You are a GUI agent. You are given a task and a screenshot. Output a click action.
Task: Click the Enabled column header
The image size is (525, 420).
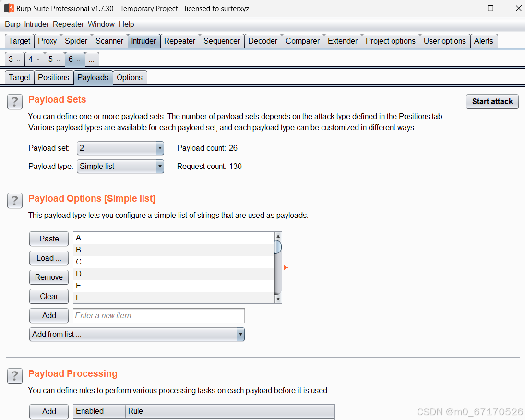coord(99,411)
